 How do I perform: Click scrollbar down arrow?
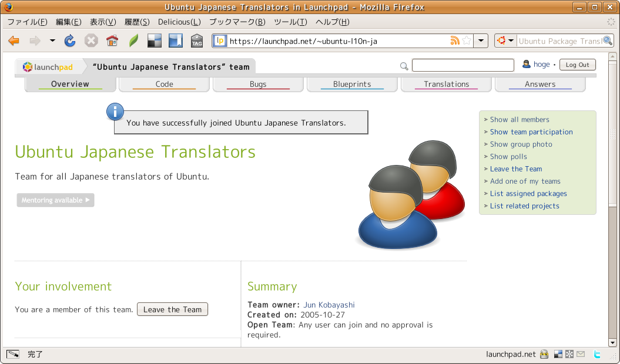click(x=612, y=343)
